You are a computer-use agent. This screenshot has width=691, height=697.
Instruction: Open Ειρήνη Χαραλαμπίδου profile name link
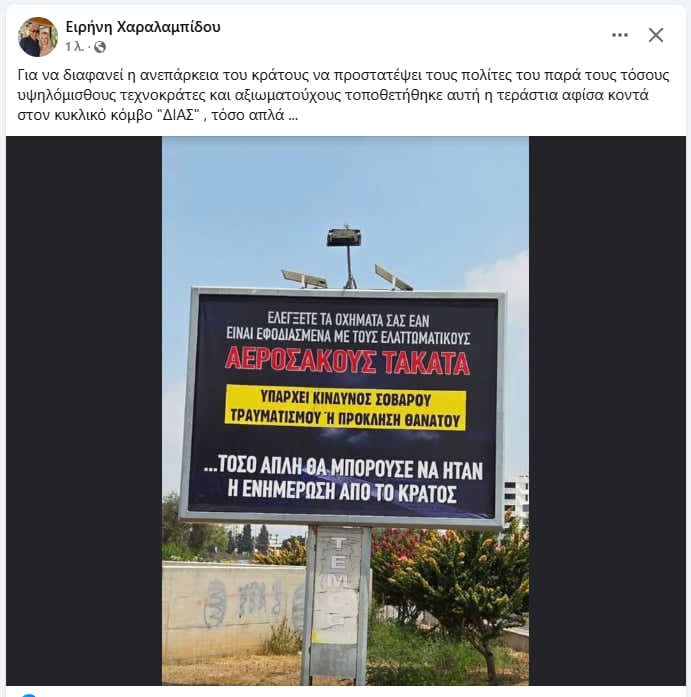[x=143, y=27]
